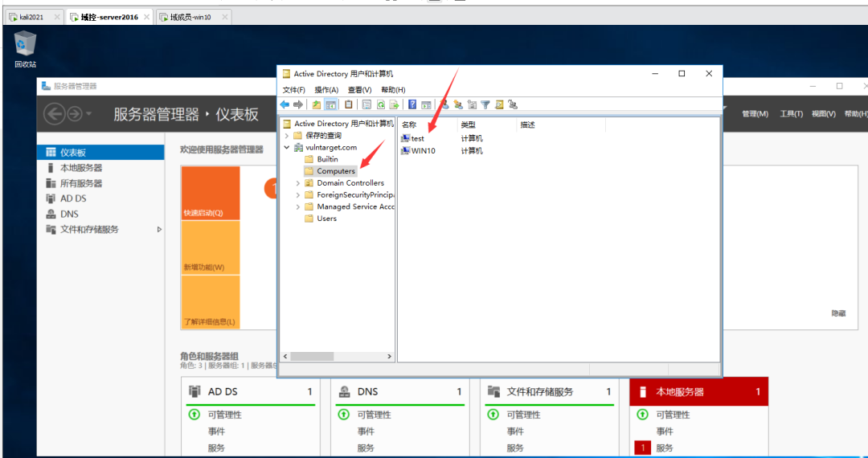Open Properties via AD toolbar icon
Image resolution: width=868 pixels, height=458 pixels.
366,104
